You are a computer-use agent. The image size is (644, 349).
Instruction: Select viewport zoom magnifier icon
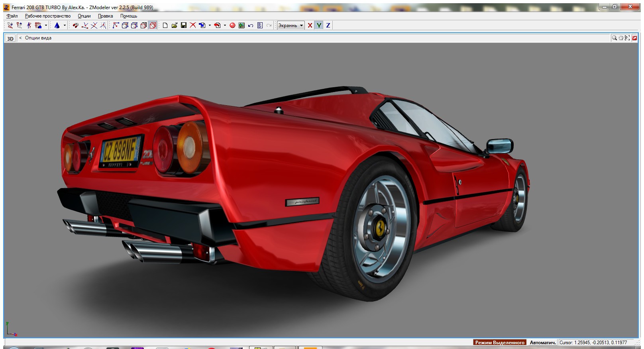(615, 38)
